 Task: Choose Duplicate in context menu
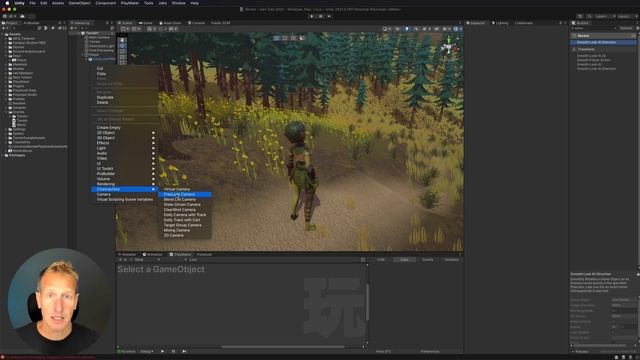[x=105, y=98]
